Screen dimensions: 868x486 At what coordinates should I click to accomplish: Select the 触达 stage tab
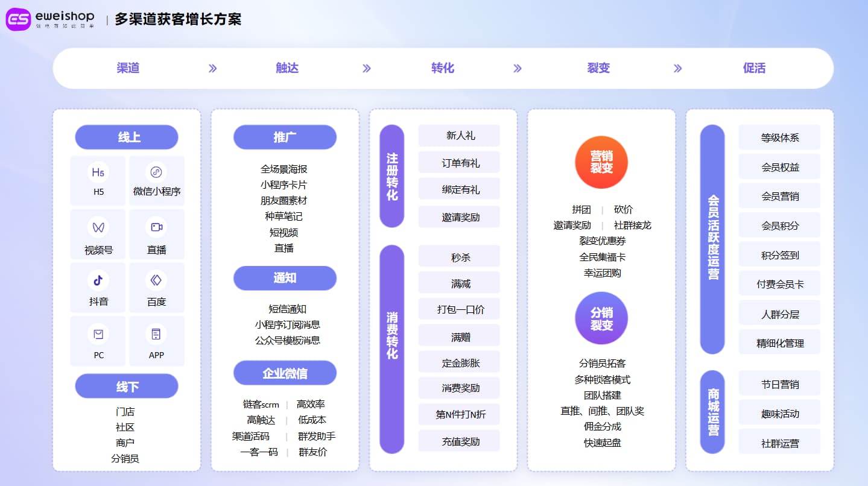(287, 68)
